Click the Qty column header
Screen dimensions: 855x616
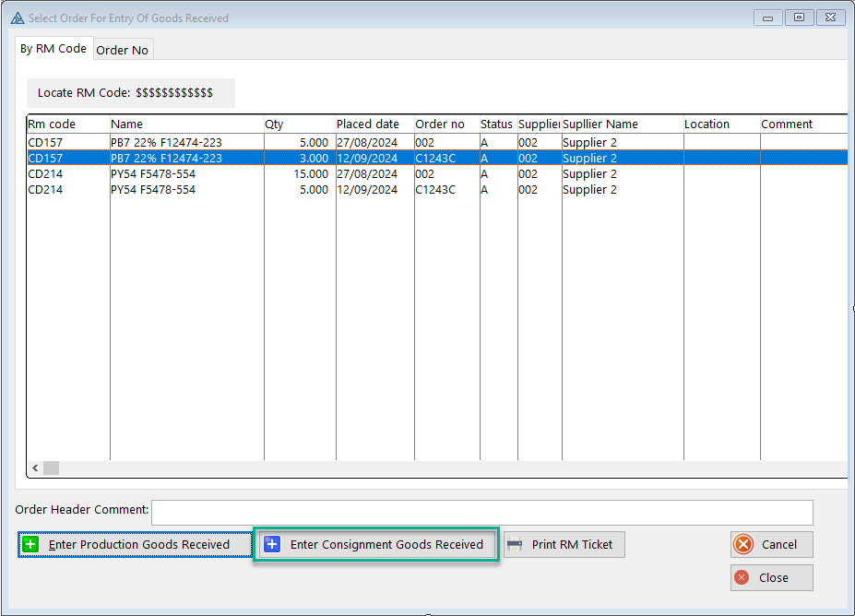[300, 124]
